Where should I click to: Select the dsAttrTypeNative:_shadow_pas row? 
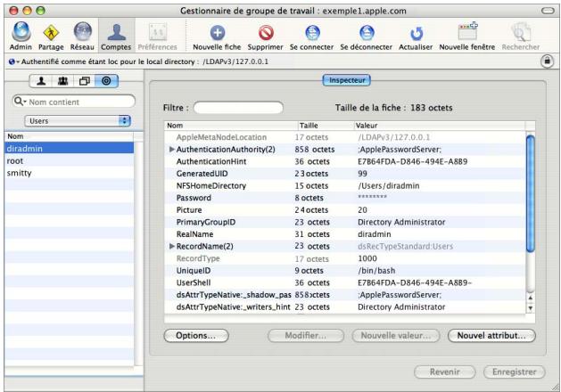coord(345,295)
